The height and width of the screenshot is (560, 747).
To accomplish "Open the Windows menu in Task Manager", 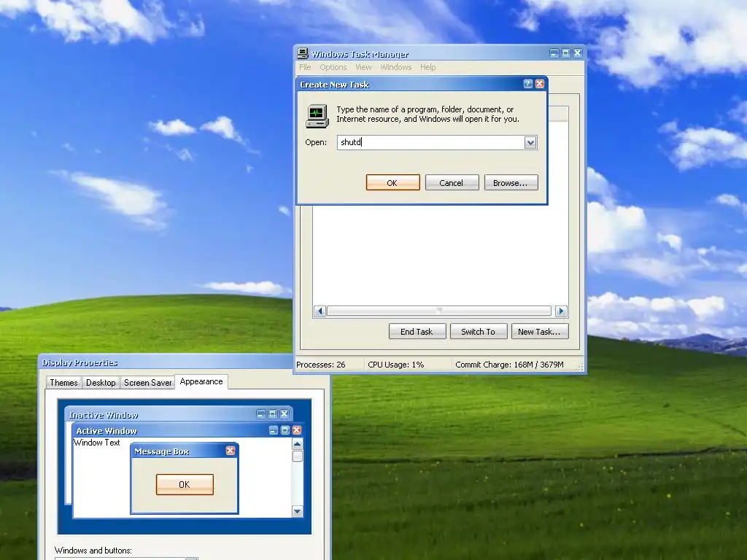I will pos(396,67).
